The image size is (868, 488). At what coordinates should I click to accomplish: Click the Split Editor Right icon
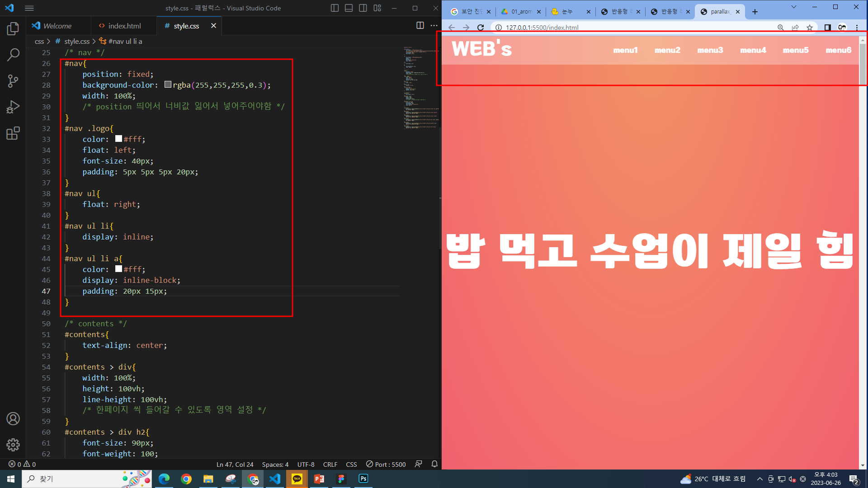click(420, 26)
